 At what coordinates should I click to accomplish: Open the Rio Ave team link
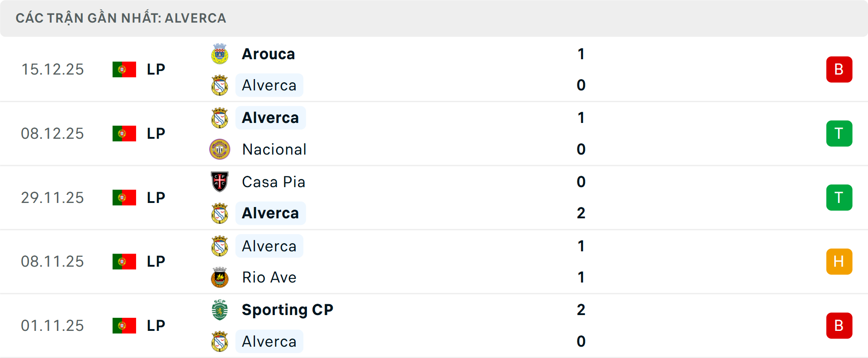point(269,278)
